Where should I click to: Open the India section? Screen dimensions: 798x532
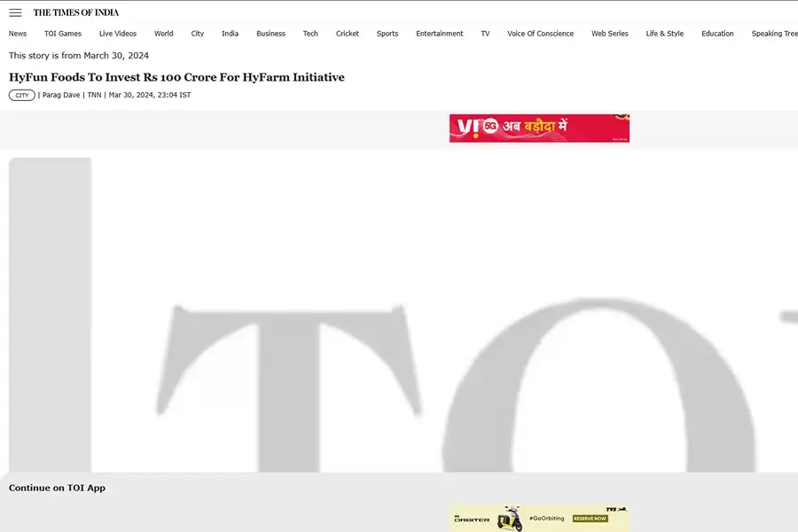[231, 34]
